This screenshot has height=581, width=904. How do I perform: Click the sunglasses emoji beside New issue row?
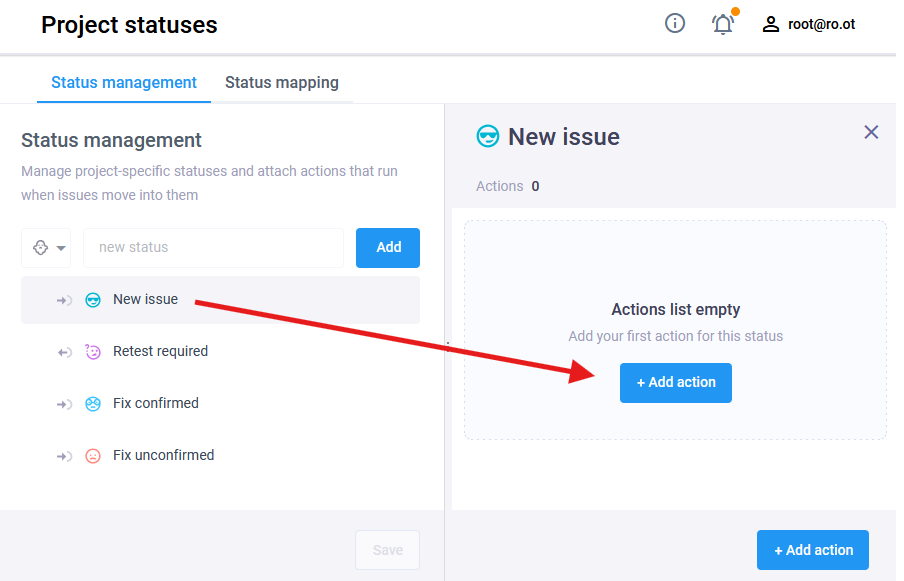93,300
